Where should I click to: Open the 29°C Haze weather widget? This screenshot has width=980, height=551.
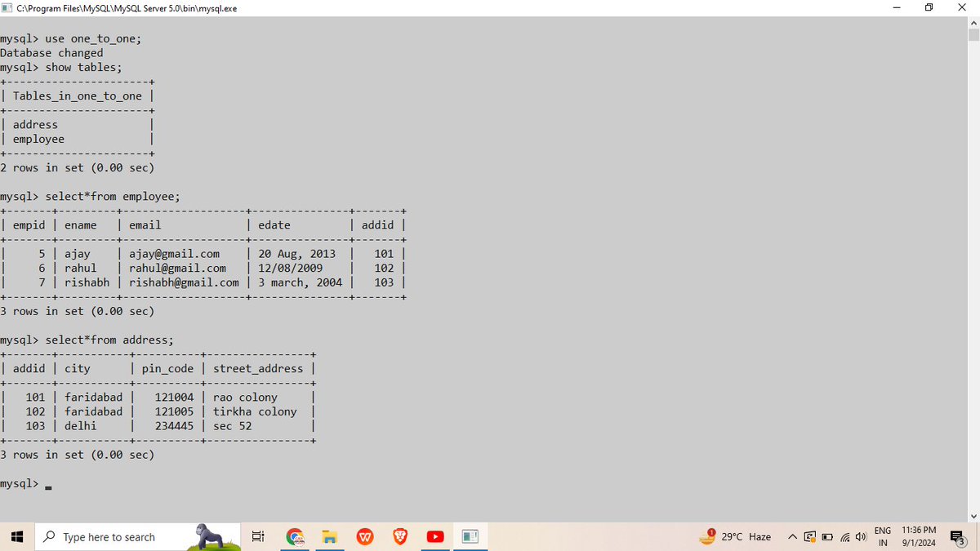click(736, 536)
